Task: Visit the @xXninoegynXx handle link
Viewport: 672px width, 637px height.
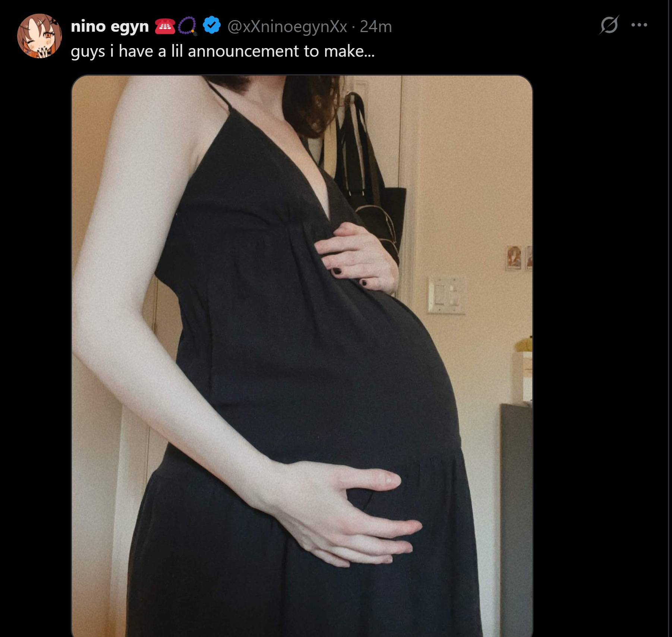Action: point(287,26)
